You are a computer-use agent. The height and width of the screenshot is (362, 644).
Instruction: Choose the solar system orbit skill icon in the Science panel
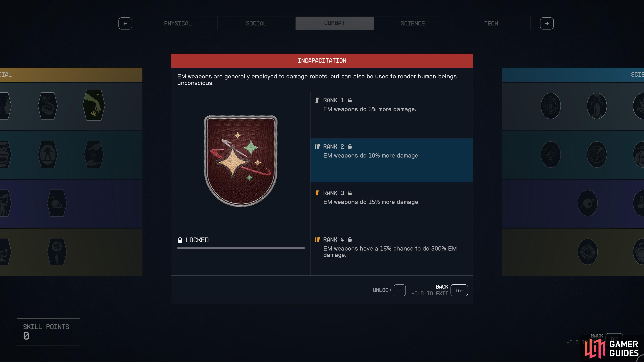pos(550,106)
